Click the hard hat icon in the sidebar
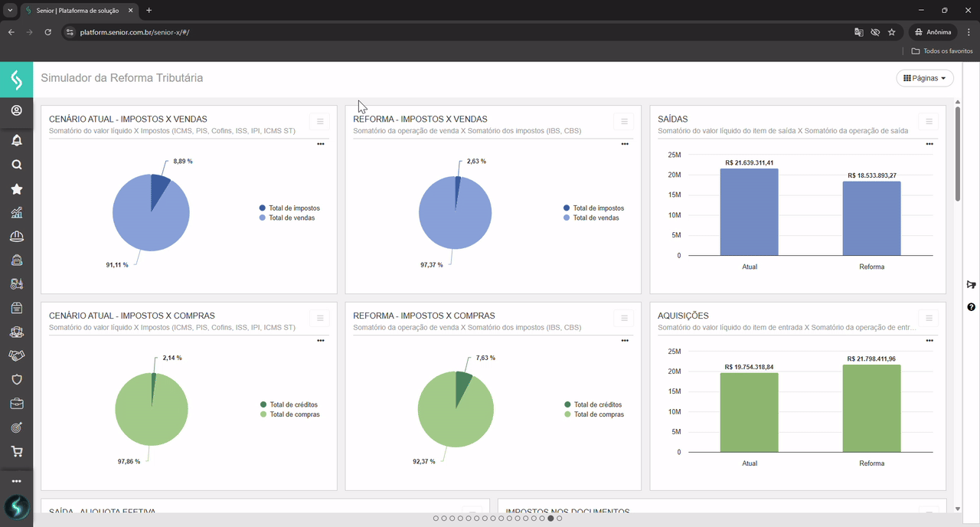 coord(16,237)
